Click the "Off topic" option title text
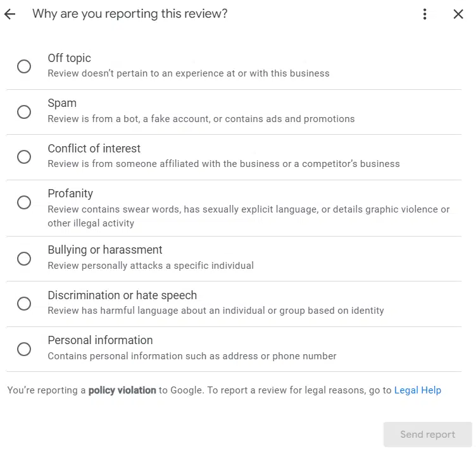Screen dimensions: 476x451 click(69, 58)
